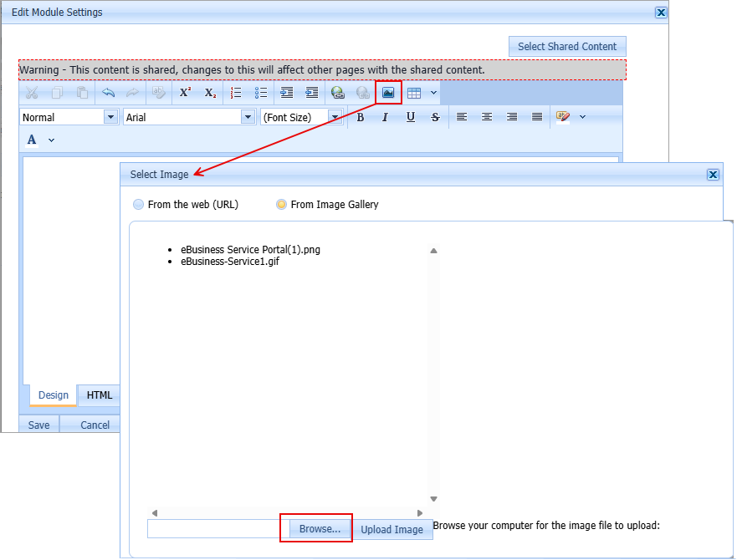Undo the last edit
The width and height of the screenshot is (737, 560).
109,93
